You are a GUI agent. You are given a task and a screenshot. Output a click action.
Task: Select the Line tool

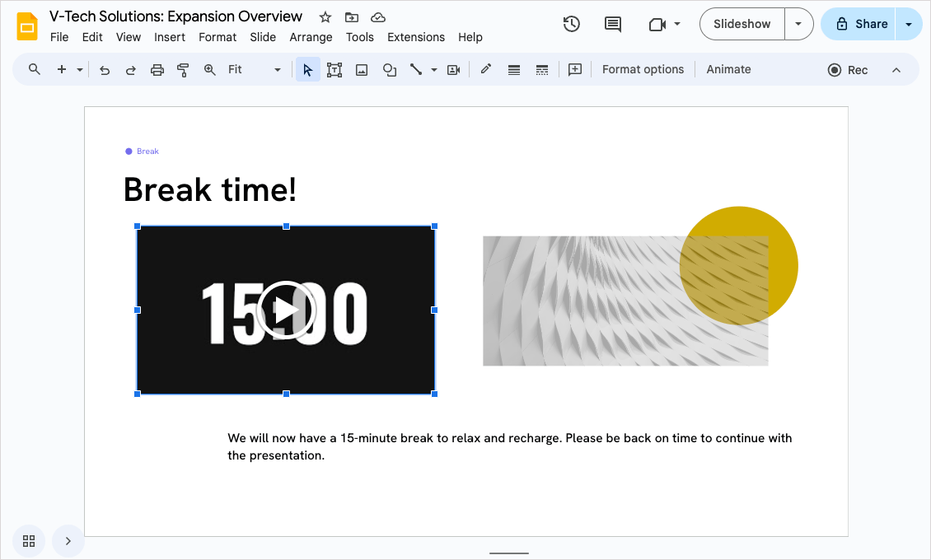[415, 69]
